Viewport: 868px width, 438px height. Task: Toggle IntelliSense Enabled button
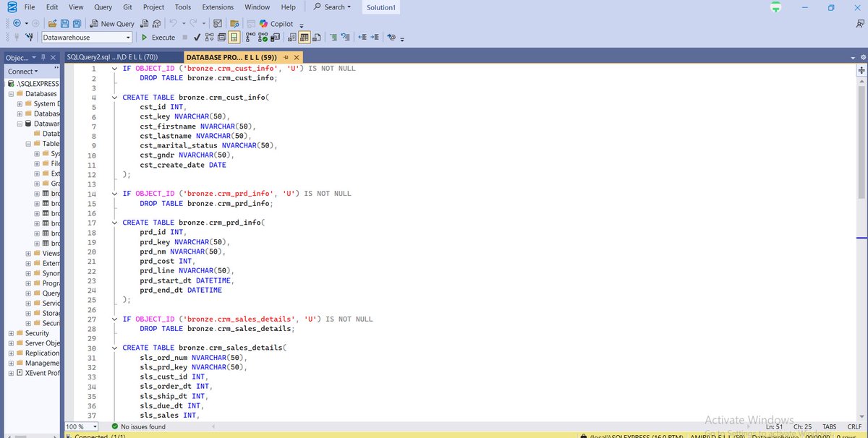(x=234, y=38)
